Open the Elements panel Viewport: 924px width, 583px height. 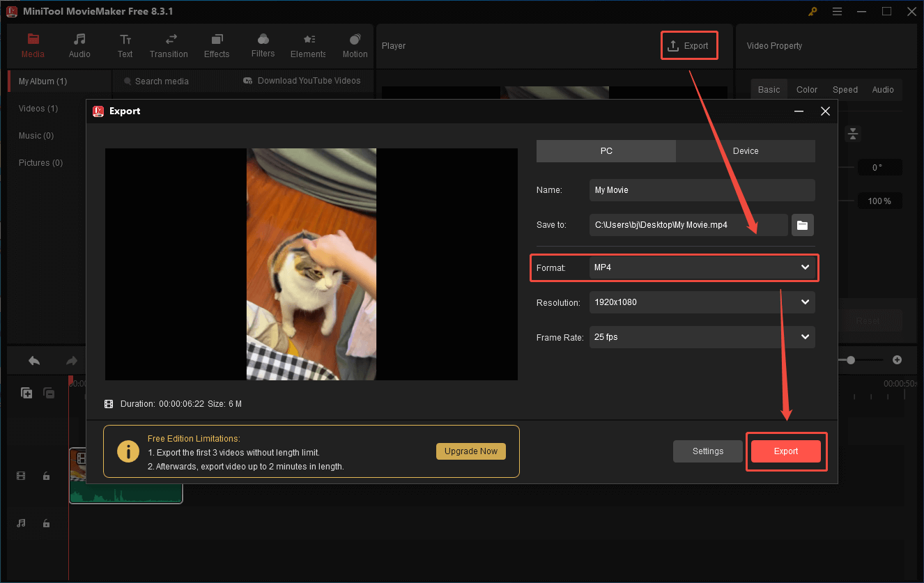307,45
